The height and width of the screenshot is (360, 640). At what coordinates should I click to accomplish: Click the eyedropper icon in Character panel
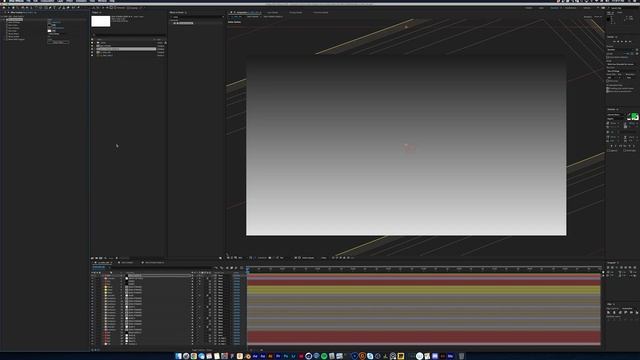pos(629,116)
